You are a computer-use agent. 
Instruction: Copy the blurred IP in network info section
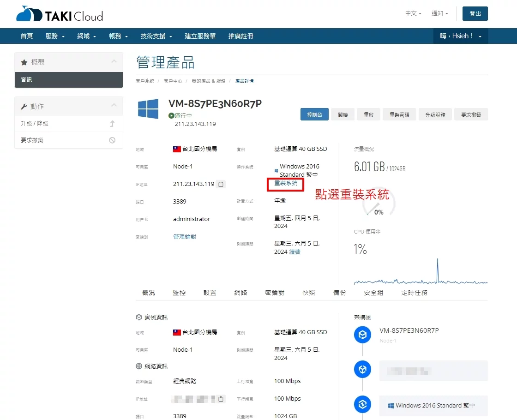pos(221,399)
